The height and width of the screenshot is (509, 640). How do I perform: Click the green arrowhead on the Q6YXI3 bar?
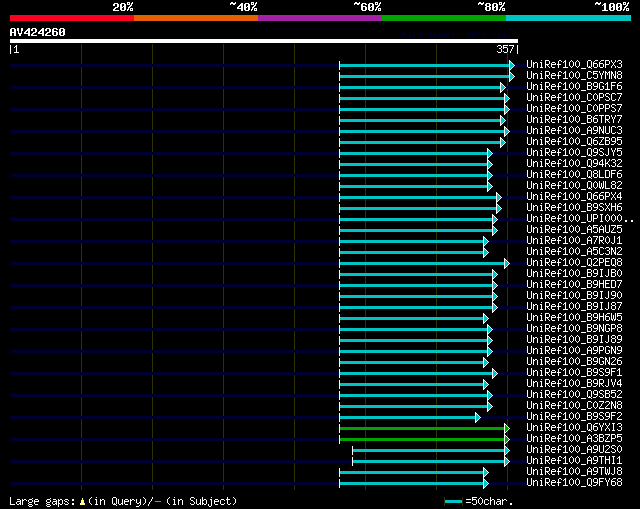507,428
